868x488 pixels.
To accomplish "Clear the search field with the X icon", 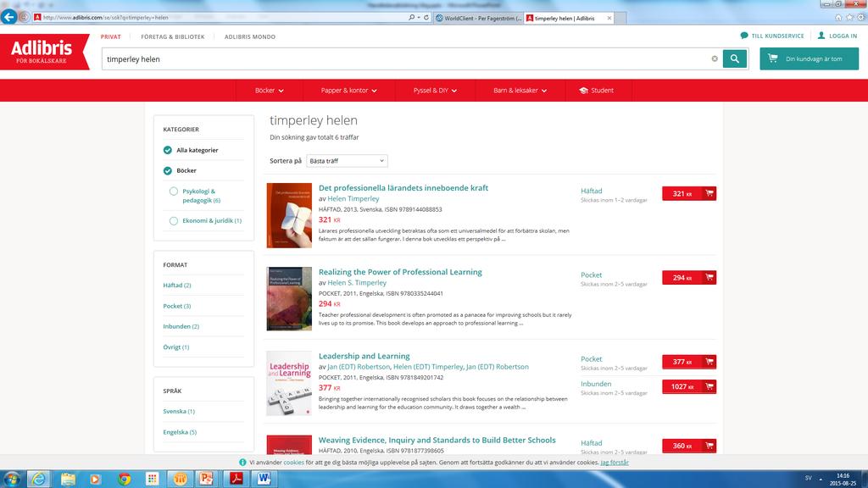I will point(715,58).
